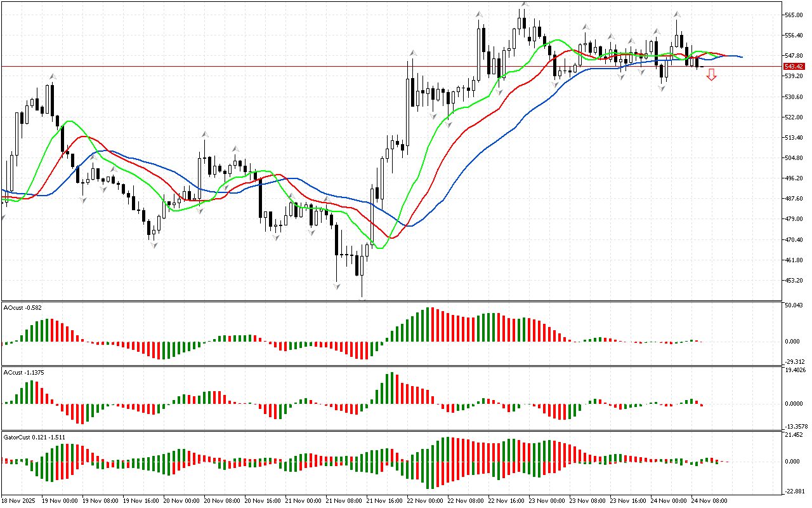Select the up fractal above the highest candle
Image resolution: width=812 pixels, height=508 pixels.
pos(524,4)
